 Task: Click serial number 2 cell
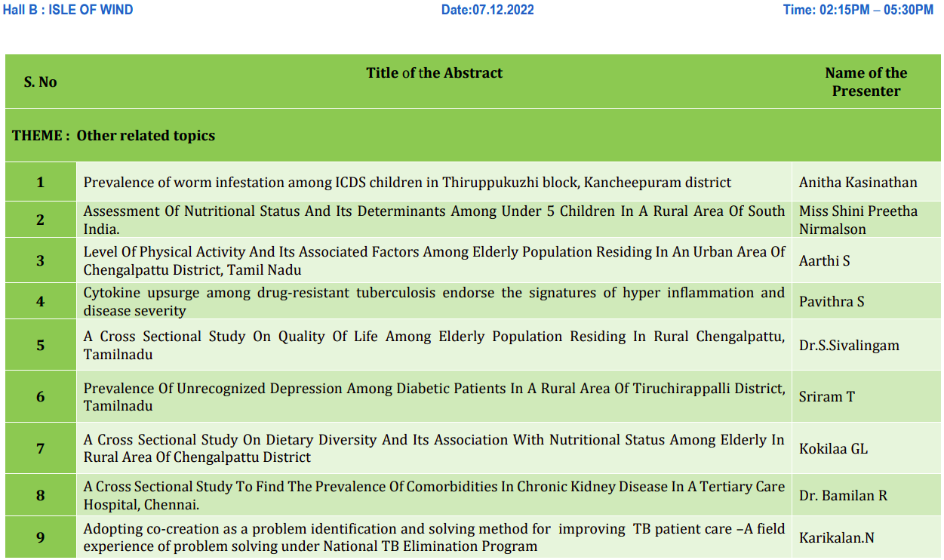pyautogui.click(x=40, y=220)
